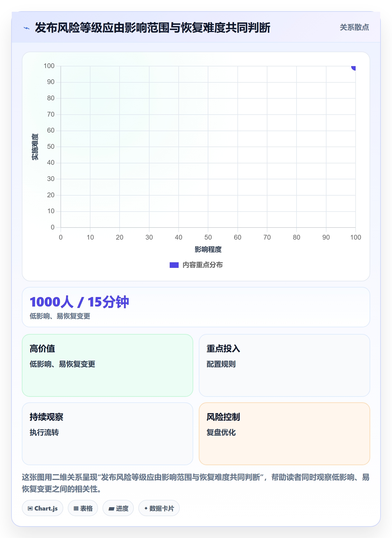
Task: Click the 关系散点 label in header
Action: coord(354,27)
